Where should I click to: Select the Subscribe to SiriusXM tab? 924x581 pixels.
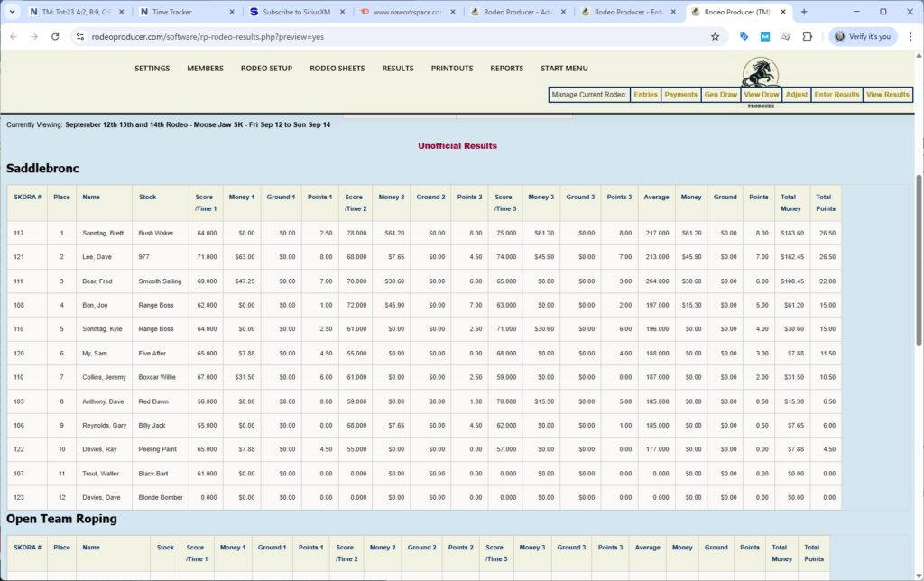pyautogui.click(x=298, y=12)
